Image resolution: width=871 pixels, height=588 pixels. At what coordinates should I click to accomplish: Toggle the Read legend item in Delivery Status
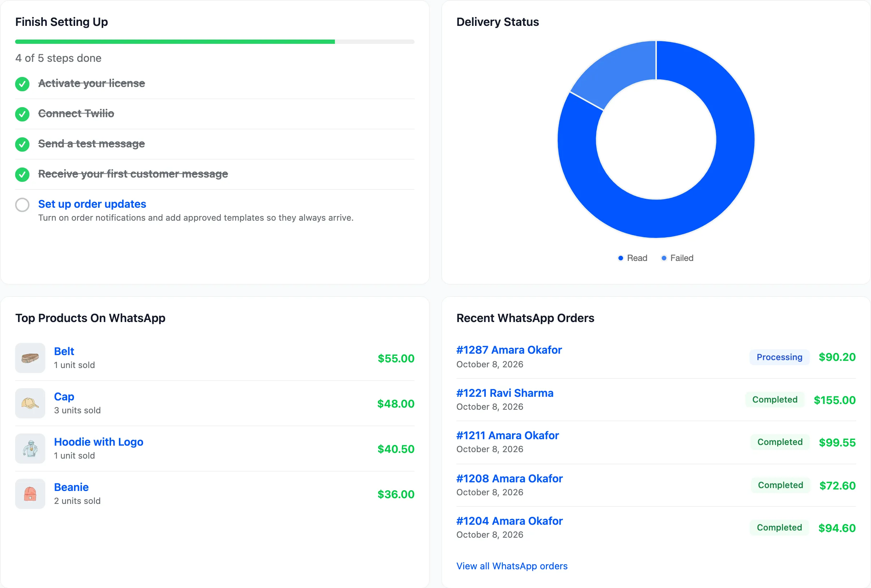[633, 258]
